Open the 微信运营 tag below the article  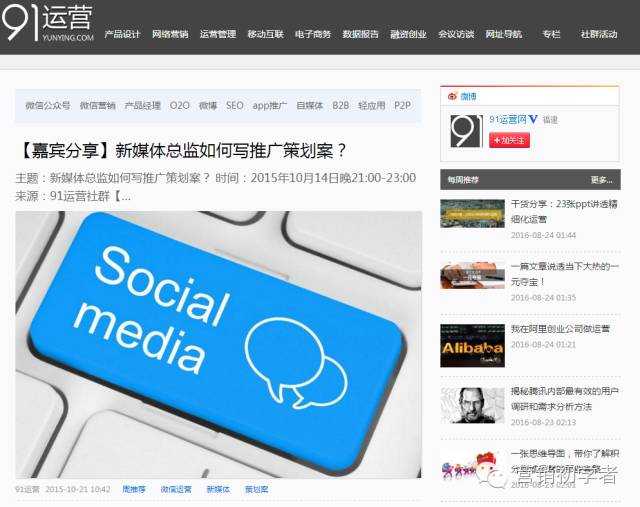click(176, 489)
